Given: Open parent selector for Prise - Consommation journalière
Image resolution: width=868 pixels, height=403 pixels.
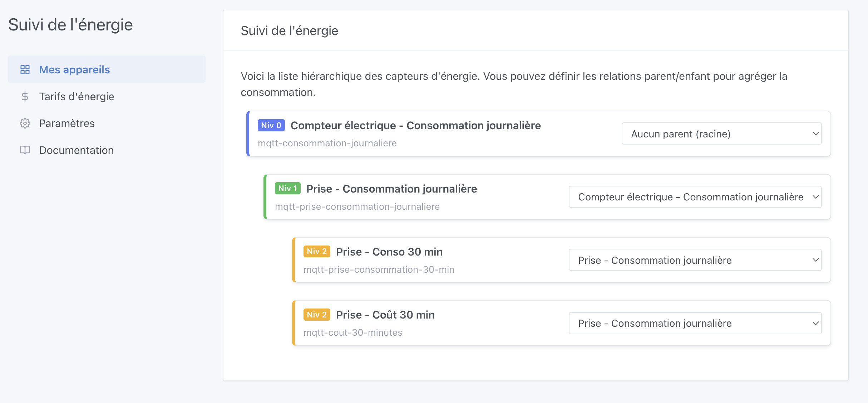Looking at the screenshot, I should [x=695, y=196].
